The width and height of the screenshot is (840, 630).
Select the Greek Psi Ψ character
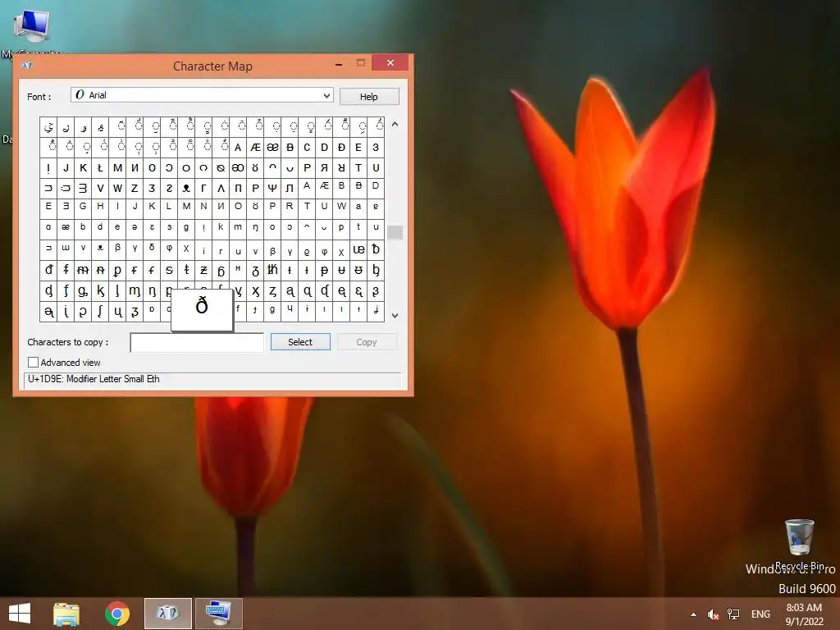pyautogui.click(x=272, y=188)
